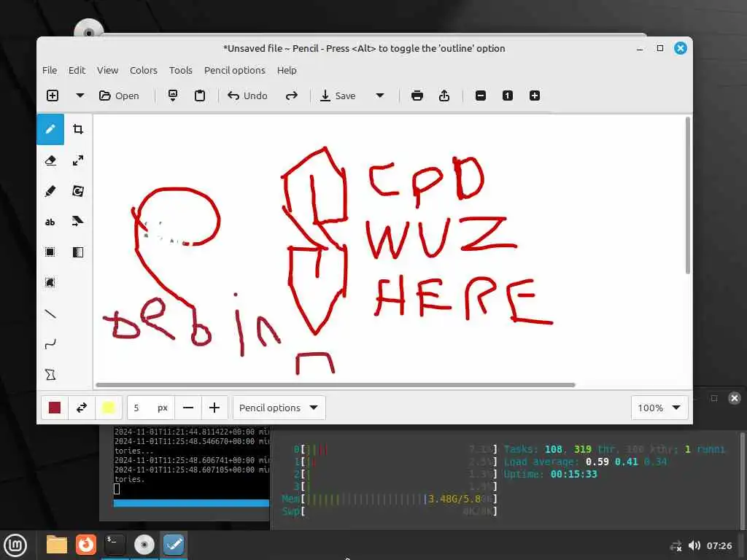Open the View menu
747x560 pixels.
click(x=108, y=70)
